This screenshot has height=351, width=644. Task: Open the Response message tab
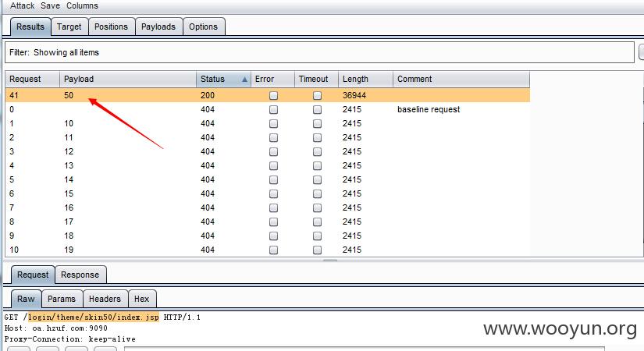pyautogui.click(x=80, y=275)
